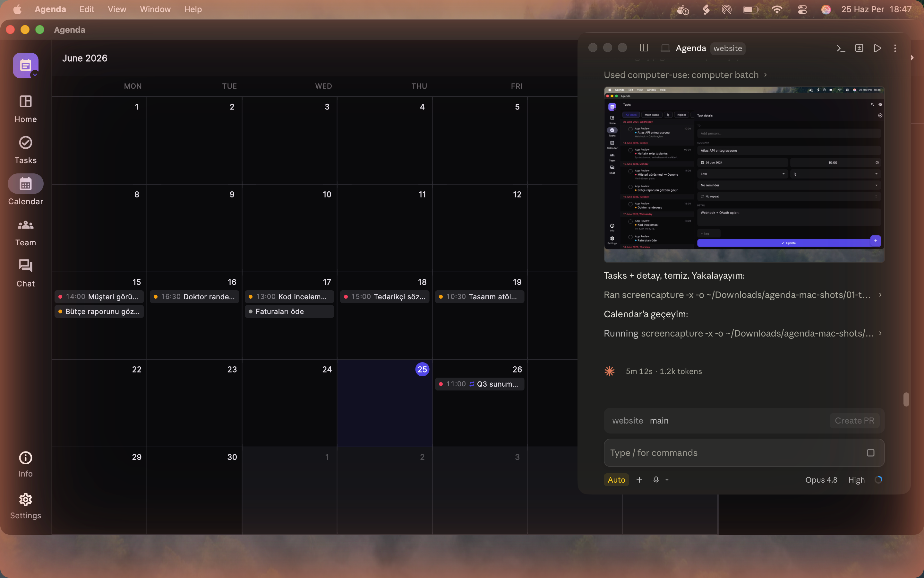The height and width of the screenshot is (578, 924).
Task: Open the Edit menu
Action: pos(87,9)
